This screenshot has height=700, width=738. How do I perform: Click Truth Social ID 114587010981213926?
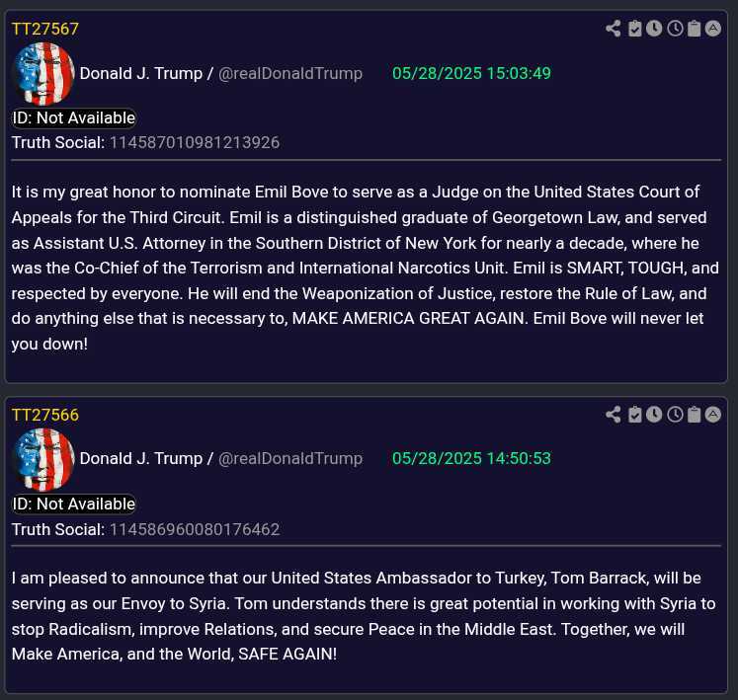point(194,142)
